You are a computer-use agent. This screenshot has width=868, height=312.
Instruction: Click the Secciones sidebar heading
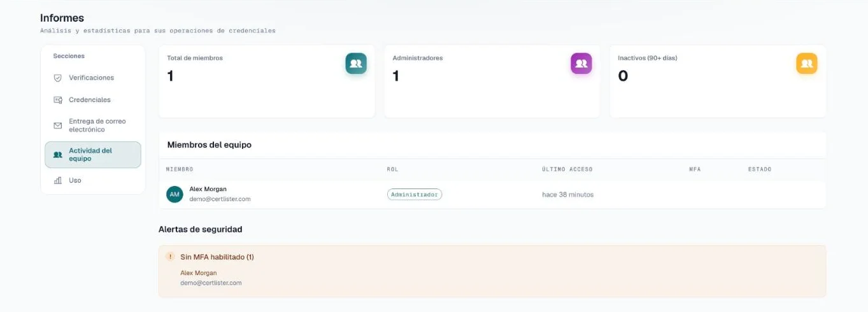coord(69,56)
